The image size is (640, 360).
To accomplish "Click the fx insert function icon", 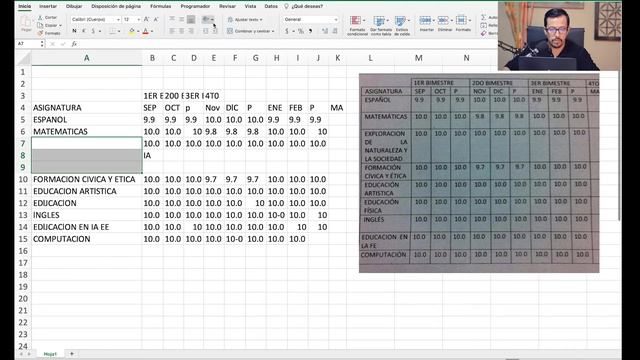I will (x=74, y=44).
